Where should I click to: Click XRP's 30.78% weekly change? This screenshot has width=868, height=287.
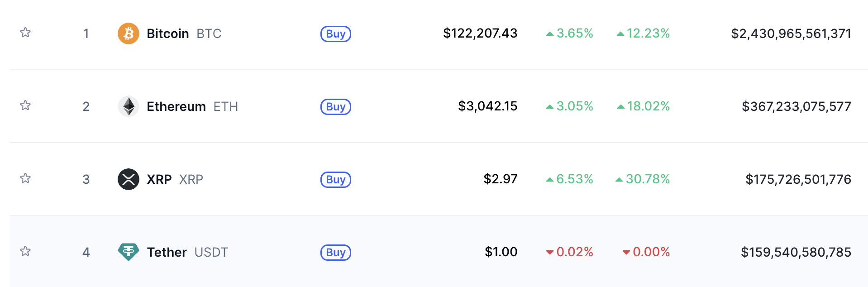[643, 179]
